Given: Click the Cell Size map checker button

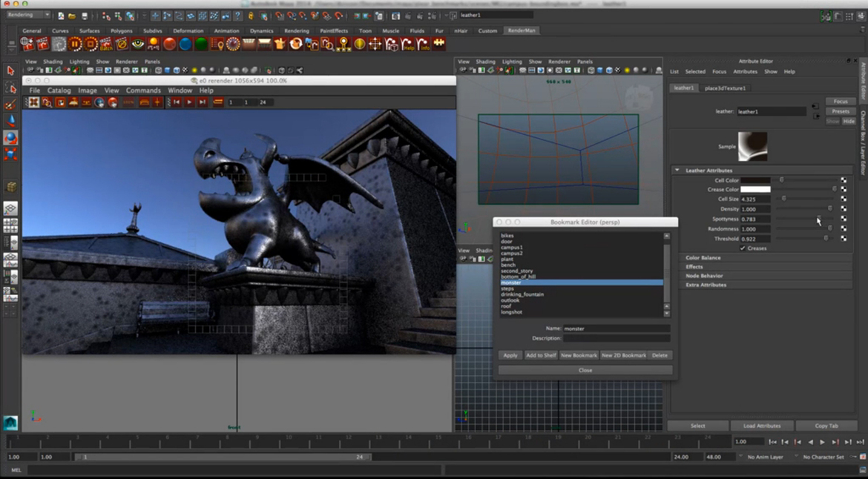Looking at the screenshot, I should (844, 199).
